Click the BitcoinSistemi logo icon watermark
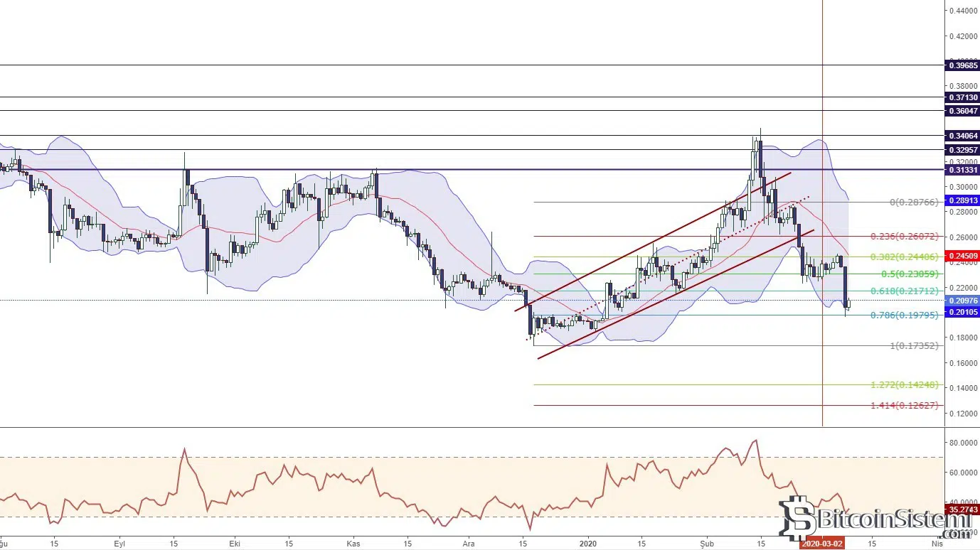The width and height of the screenshot is (980, 550). [x=797, y=519]
